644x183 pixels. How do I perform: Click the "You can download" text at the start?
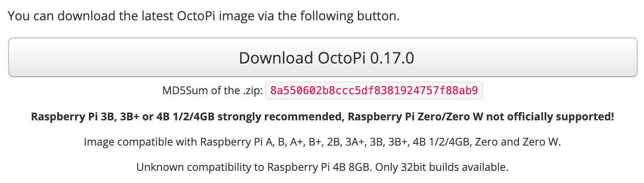pos(49,17)
